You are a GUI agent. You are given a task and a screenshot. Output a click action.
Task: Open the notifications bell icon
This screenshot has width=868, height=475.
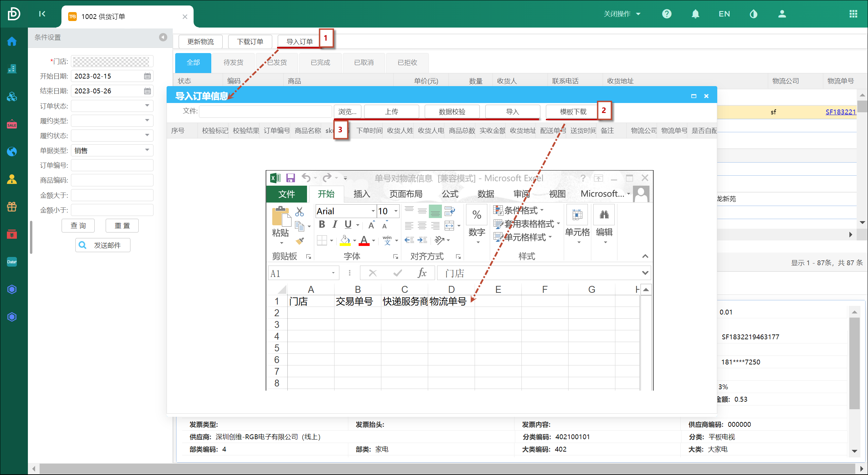(696, 14)
